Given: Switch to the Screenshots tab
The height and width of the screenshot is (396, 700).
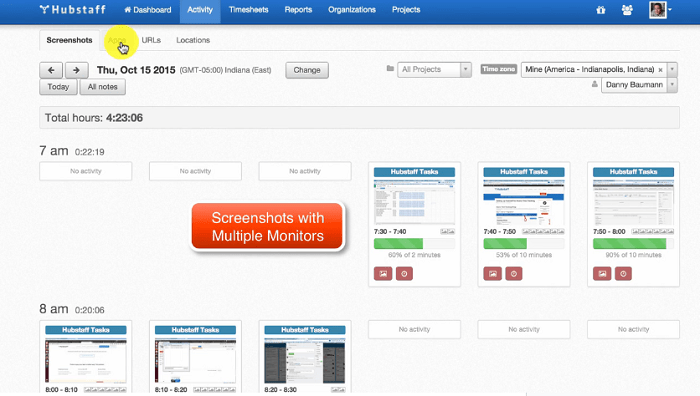Looking at the screenshot, I should click(69, 40).
